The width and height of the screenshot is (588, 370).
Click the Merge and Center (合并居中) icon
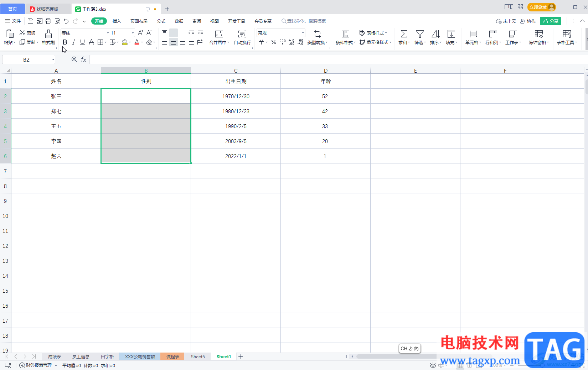(219, 34)
